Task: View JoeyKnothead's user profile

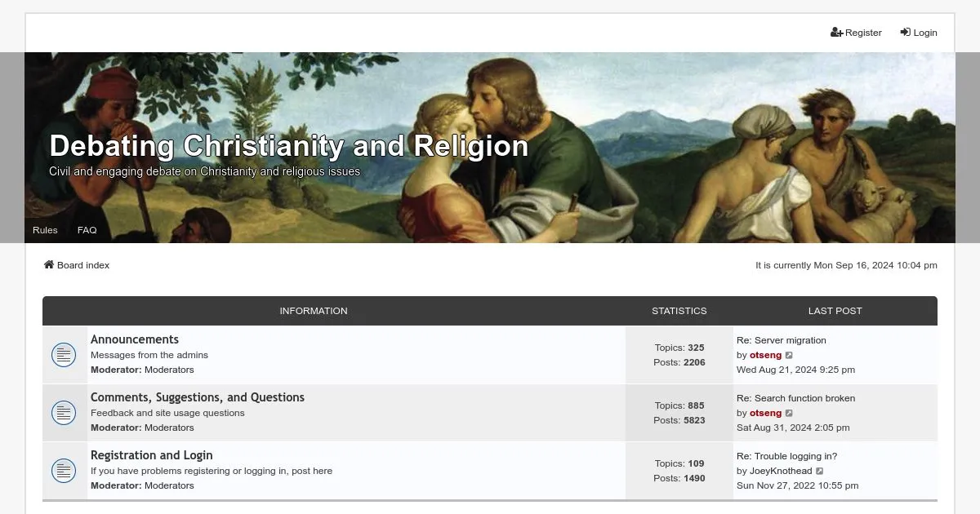Action: click(781, 472)
